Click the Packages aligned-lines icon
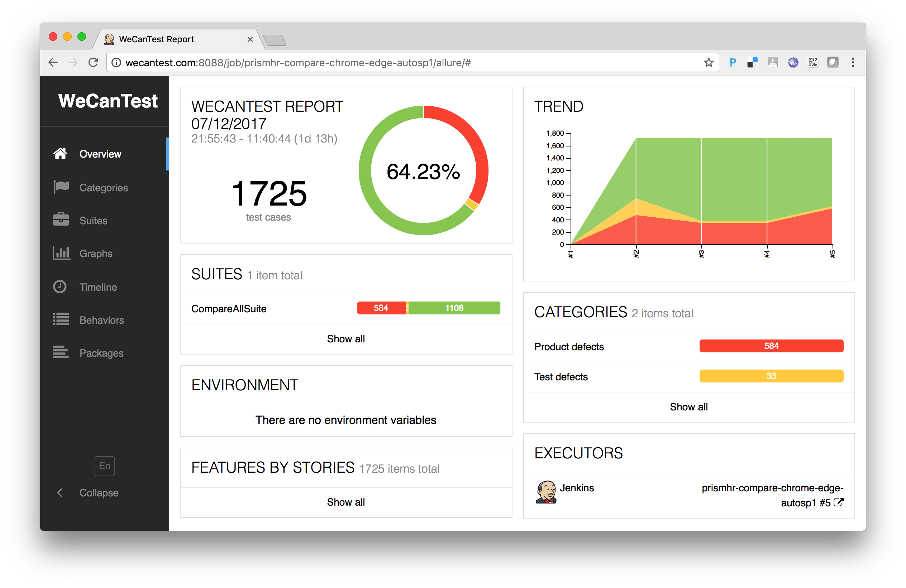This screenshot has height=588, width=906. (61, 353)
